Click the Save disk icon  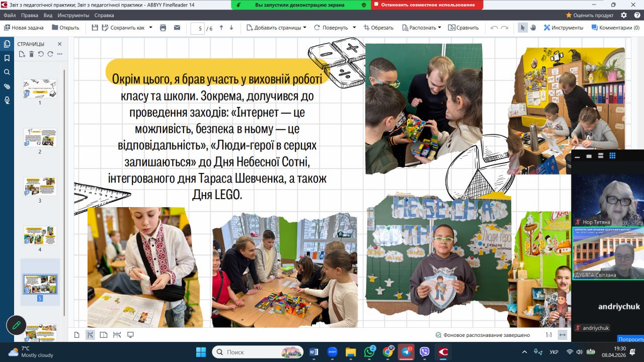click(95, 28)
